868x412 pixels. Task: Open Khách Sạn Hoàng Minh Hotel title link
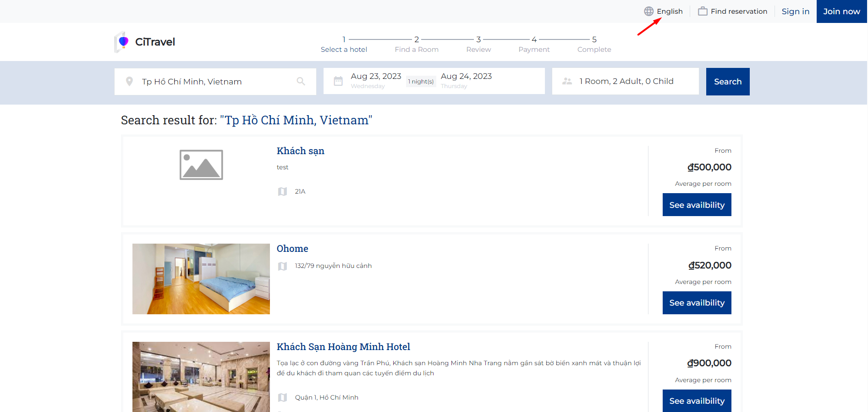pos(343,347)
